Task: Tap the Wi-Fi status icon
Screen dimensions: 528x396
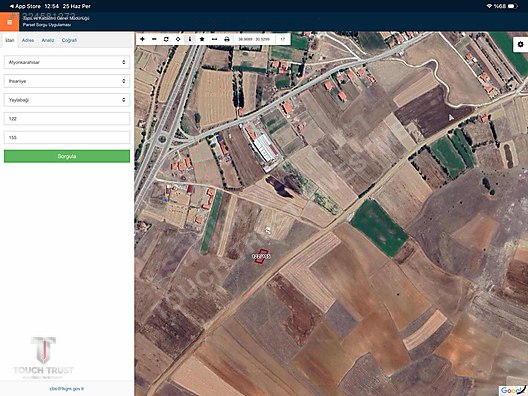Action: pos(489,6)
